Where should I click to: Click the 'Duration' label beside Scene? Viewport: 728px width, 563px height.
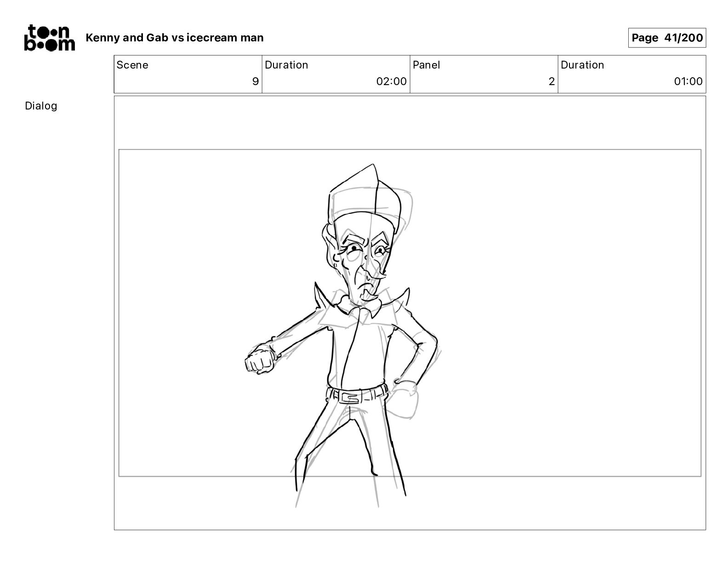point(286,65)
